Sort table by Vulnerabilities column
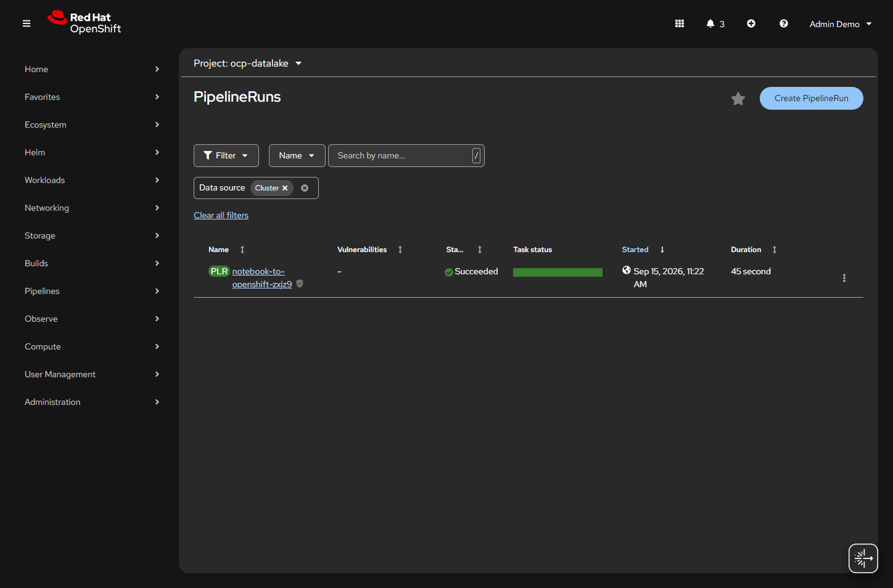Viewport: 893px width, 588px height. 370,250
